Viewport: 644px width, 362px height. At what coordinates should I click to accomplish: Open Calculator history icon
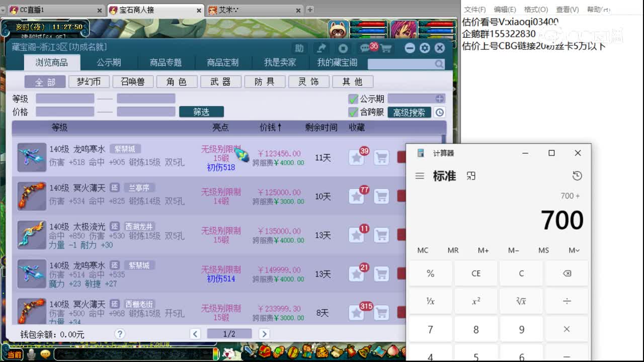pos(577,175)
